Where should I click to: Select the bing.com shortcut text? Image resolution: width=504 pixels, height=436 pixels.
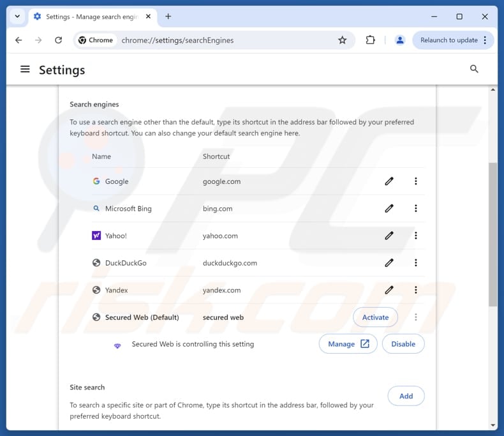(x=218, y=208)
